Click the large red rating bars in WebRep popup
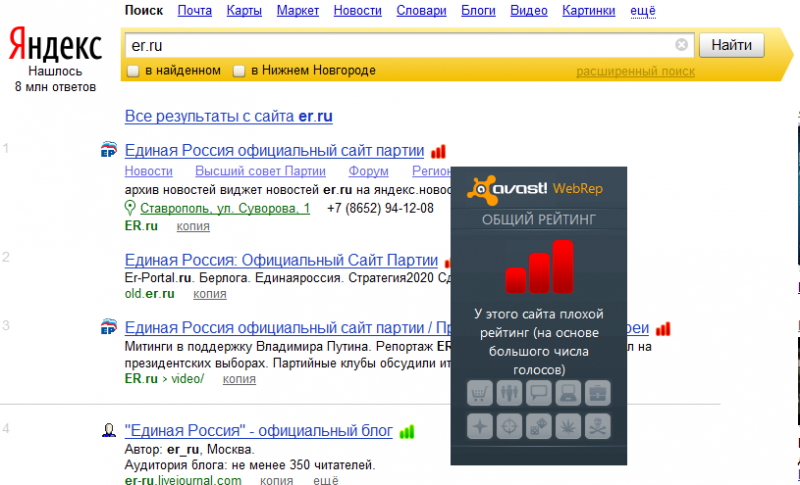The width and height of the screenshot is (800, 485). click(x=539, y=267)
